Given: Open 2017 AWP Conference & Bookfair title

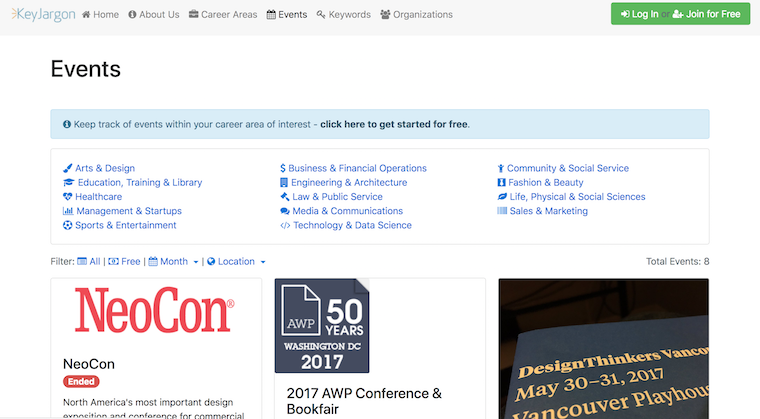Looking at the screenshot, I should (x=364, y=401).
